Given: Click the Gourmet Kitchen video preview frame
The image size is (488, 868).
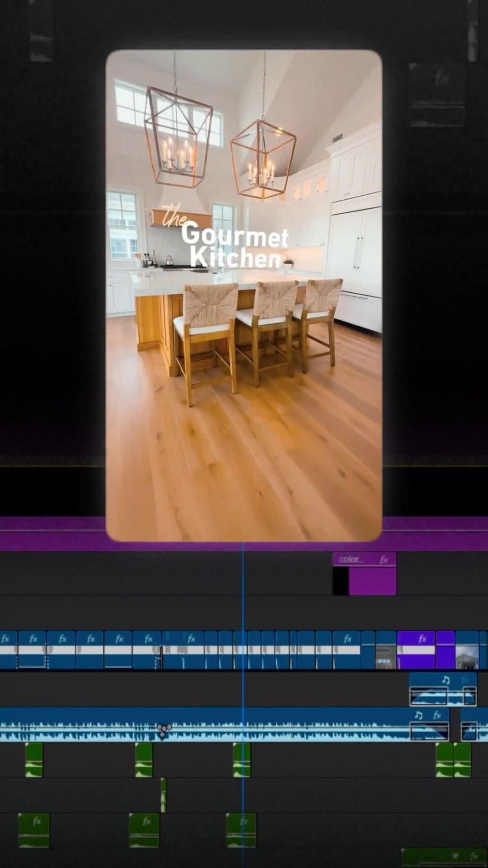Looking at the screenshot, I should (244, 295).
